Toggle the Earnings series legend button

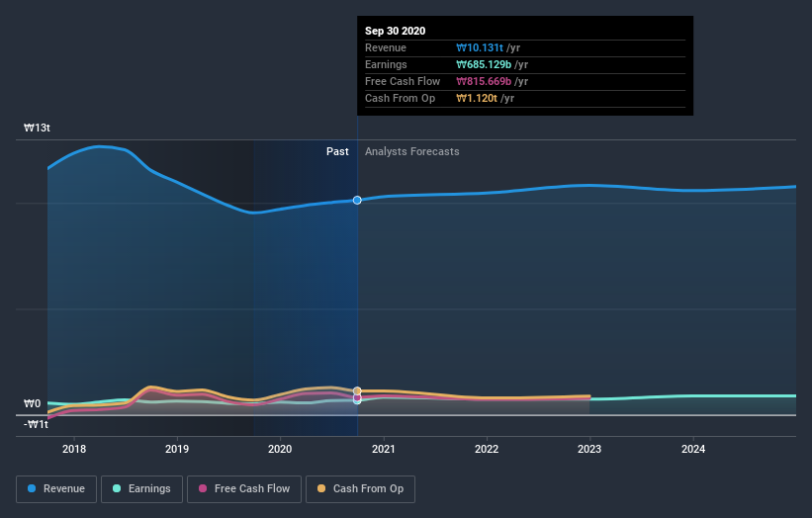tap(141, 489)
